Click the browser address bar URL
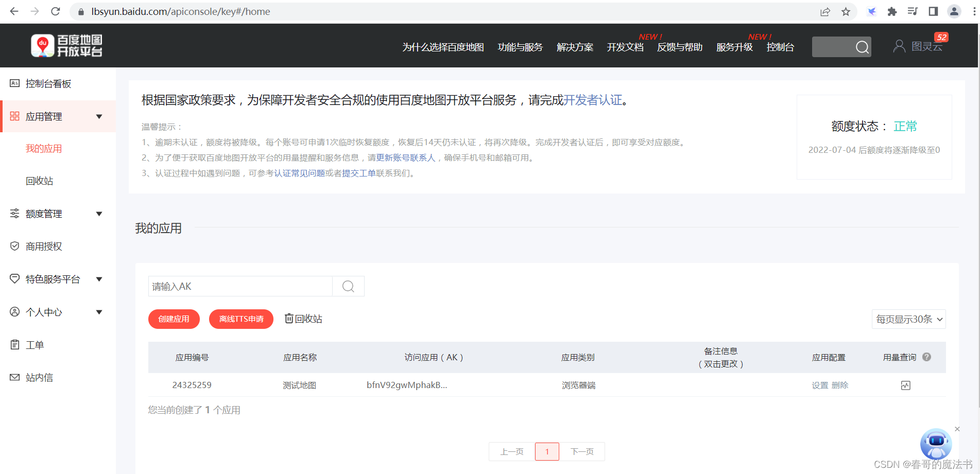Viewport: 980px width, 474px height. point(181,11)
